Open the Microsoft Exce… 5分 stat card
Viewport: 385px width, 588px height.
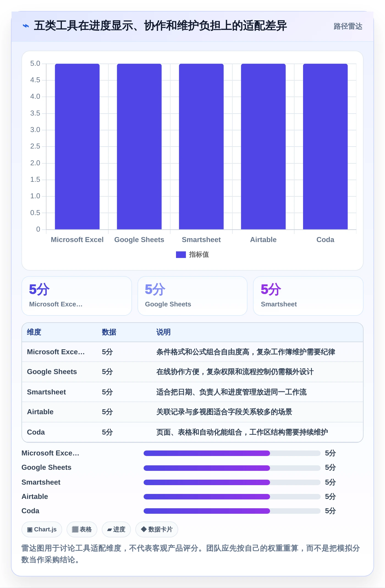pyautogui.click(x=77, y=296)
